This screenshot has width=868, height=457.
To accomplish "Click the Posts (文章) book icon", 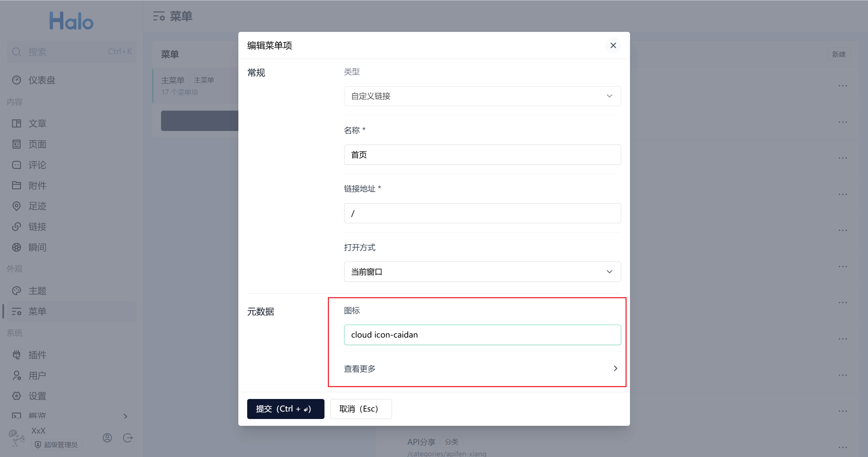I will pyautogui.click(x=16, y=123).
